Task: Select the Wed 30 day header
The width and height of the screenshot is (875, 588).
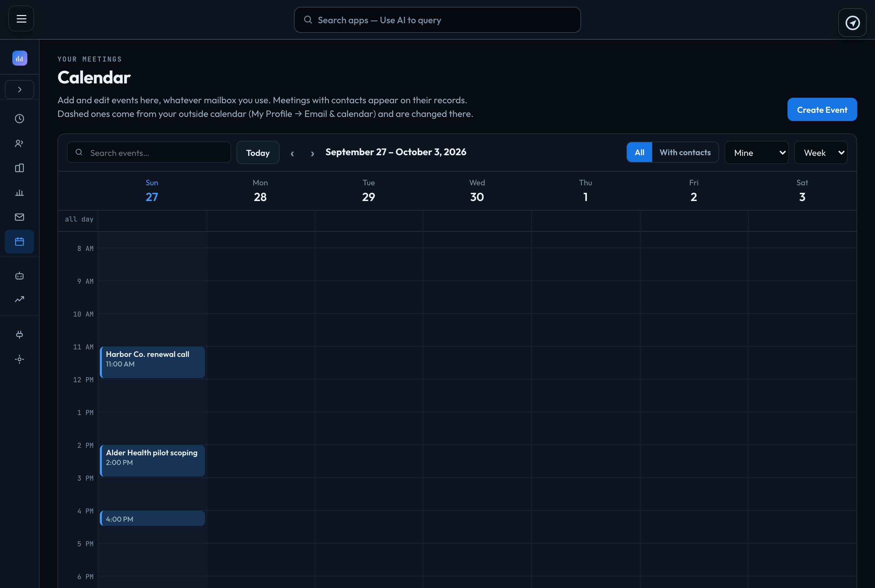Action: 477,191
